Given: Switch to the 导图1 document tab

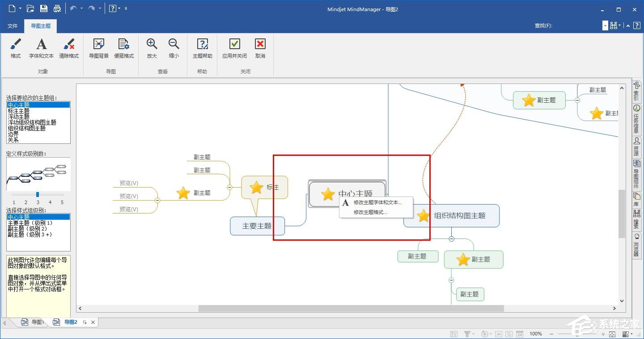Looking at the screenshot, I should pos(36,322).
